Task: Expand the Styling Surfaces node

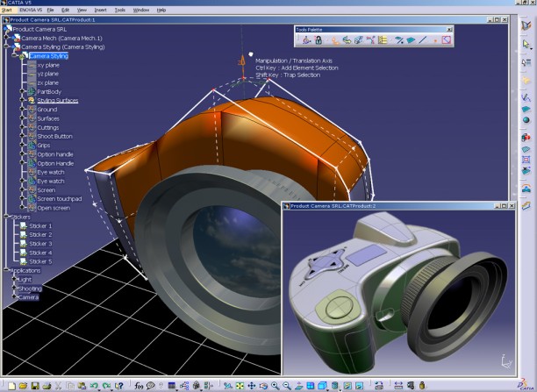Action: (22, 100)
